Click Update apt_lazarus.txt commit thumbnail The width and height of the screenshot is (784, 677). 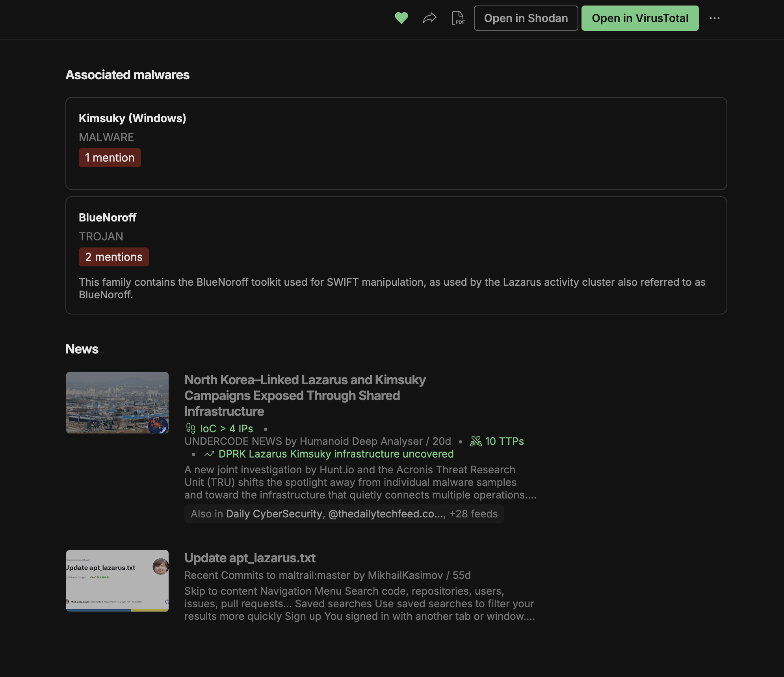pos(117,580)
